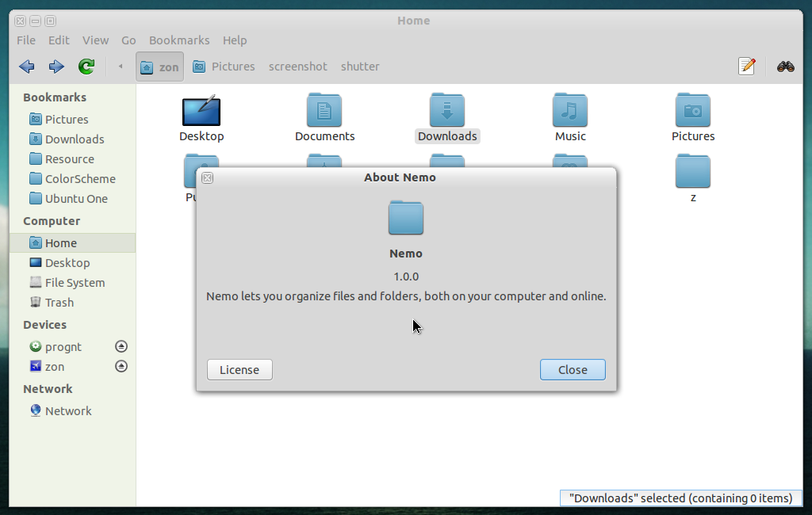Jump to screenshot in the path bar
Viewport: 812px width, 515px height.
298,67
